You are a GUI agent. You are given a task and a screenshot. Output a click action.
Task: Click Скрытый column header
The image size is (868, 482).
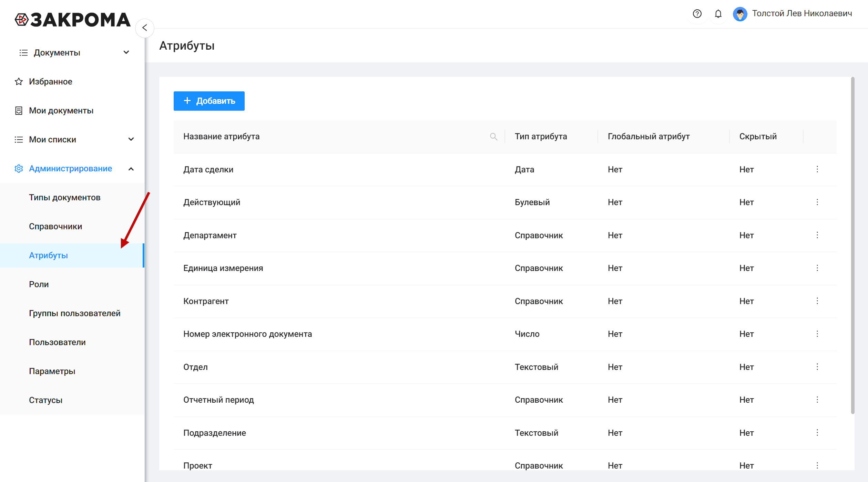[758, 137]
